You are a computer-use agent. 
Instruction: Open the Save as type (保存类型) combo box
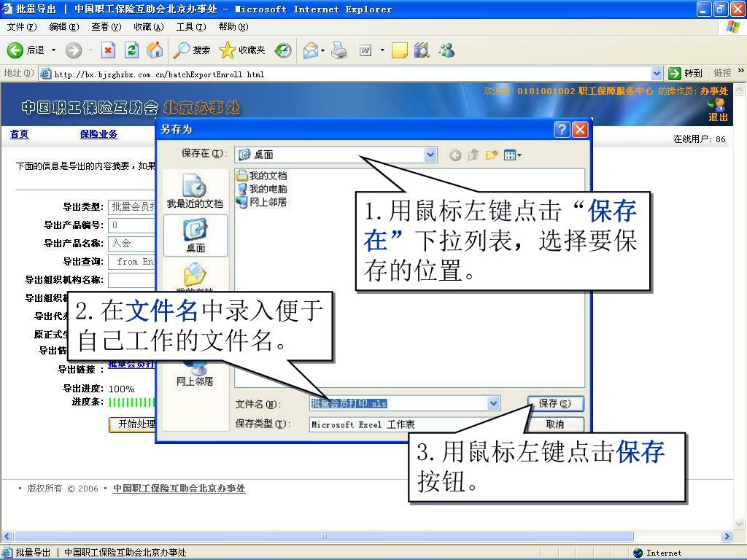click(x=404, y=424)
